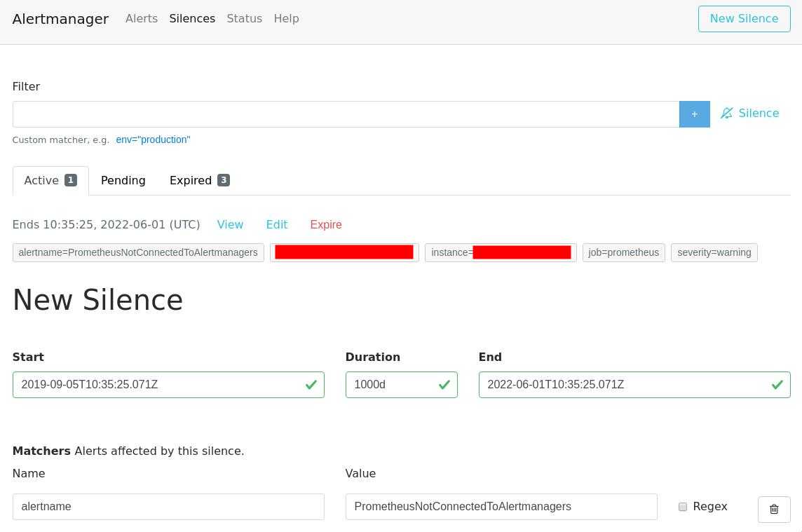802x532 pixels.
Task: Open the Status menu item
Action: pyautogui.click(x=244, y=19)
